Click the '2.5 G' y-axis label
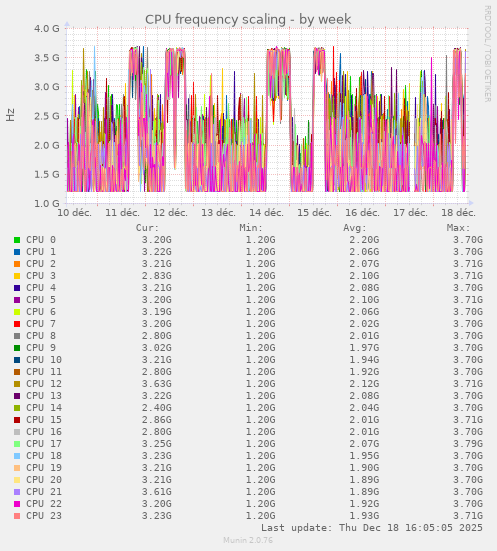The width and height of the screenshot is (497, 551). click(47, 116)
